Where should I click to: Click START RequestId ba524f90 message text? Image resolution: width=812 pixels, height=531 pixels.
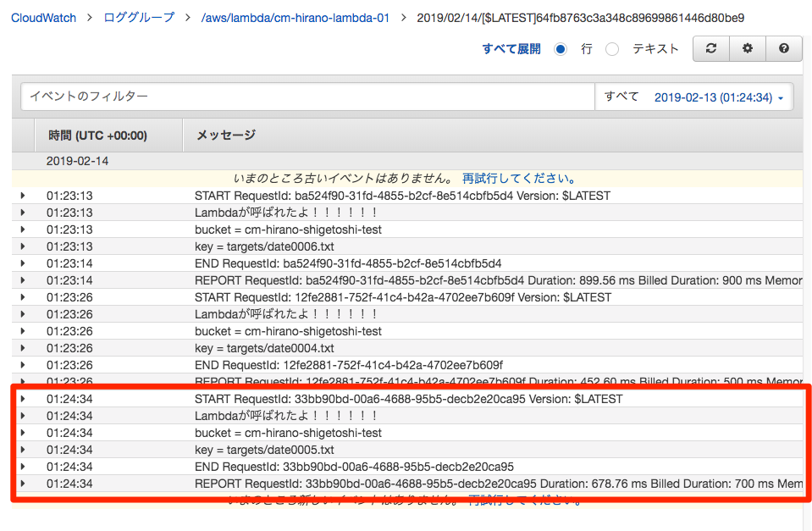402,196
